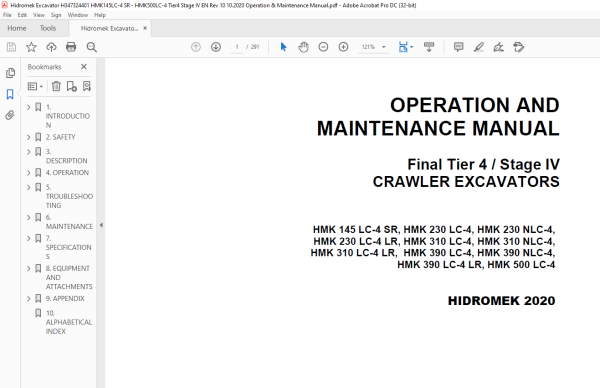Open the page thumbnails panel
This screenshot has height=388, width=600.
tap(10, 73)
